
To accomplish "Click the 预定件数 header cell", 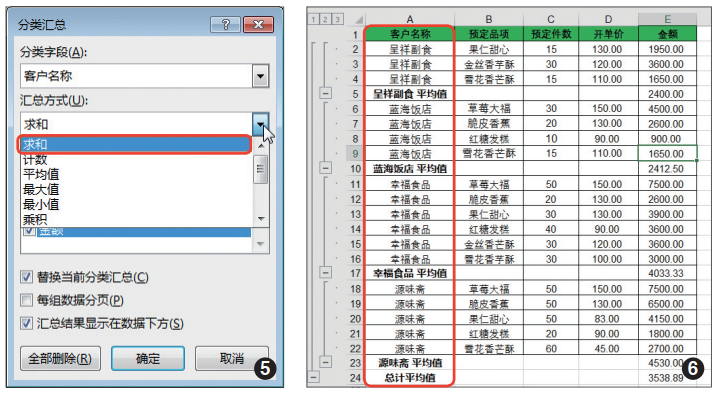I will coord(551,34).
